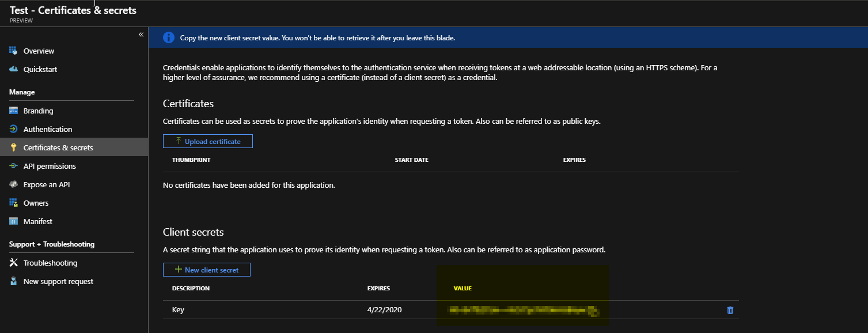Select Certificates & secrets menu item
The image size is (868, 333).
tap(58, 148)
